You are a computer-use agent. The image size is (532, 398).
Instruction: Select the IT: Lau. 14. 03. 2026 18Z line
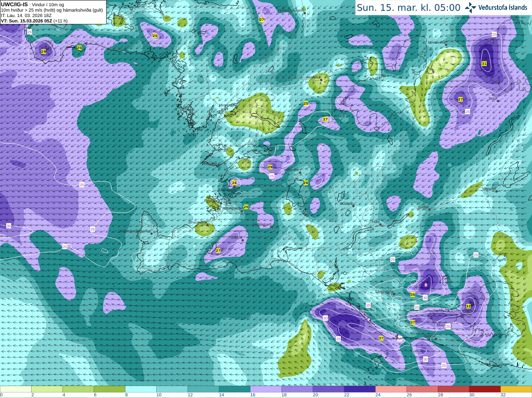(x=26, y=15)
